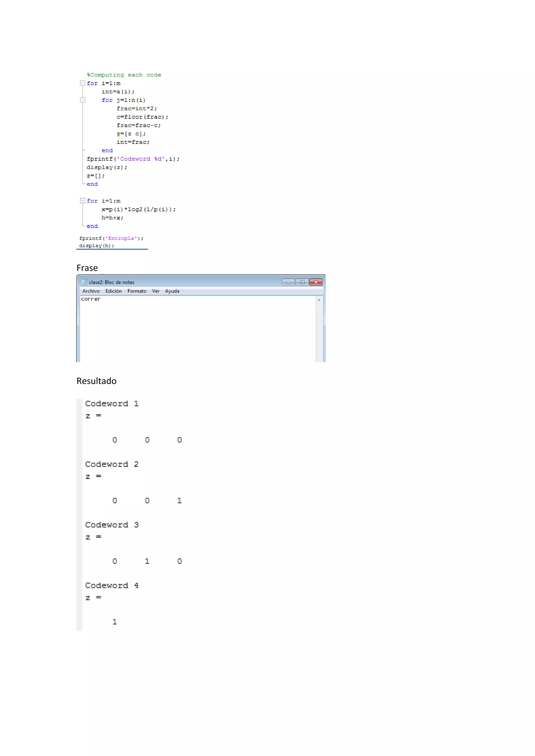Collapse the loop containing int=a(i)

tap(83, 83)
